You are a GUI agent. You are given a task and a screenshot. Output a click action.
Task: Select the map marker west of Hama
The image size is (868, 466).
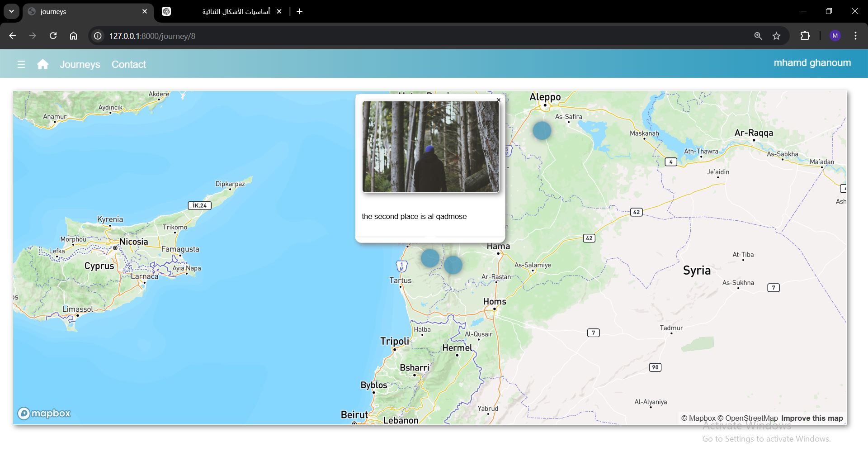453,265
